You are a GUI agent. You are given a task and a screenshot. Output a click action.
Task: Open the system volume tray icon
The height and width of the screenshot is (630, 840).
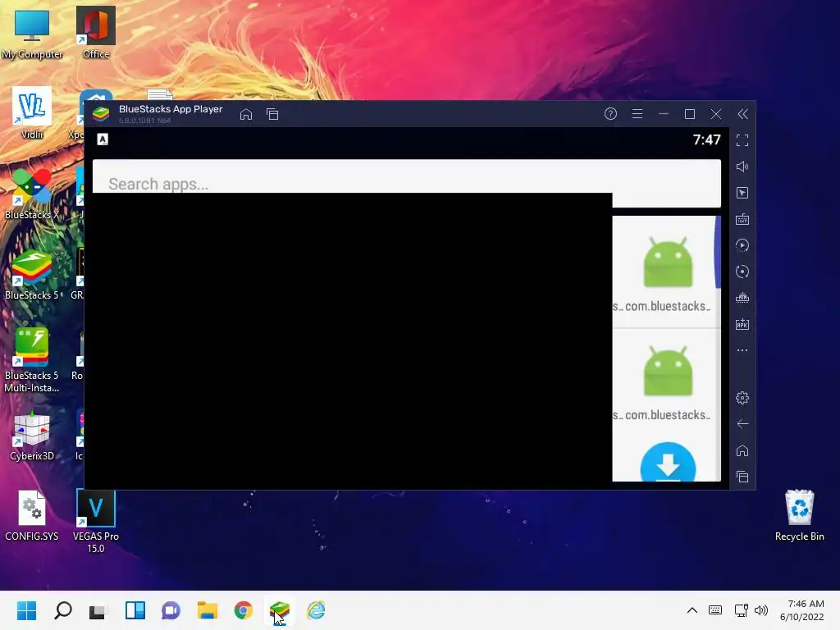[760, 610]
